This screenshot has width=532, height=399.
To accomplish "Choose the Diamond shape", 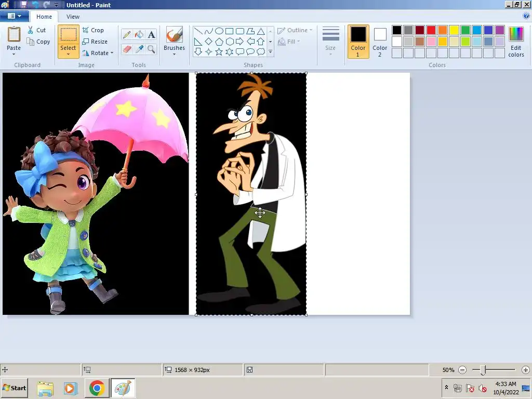I will [x=209, y=42].
